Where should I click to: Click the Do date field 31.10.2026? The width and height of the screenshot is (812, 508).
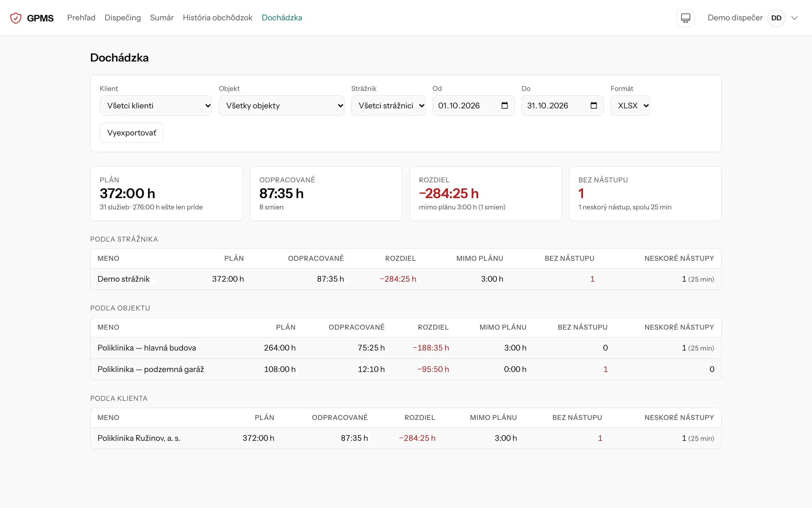(562, 106)
